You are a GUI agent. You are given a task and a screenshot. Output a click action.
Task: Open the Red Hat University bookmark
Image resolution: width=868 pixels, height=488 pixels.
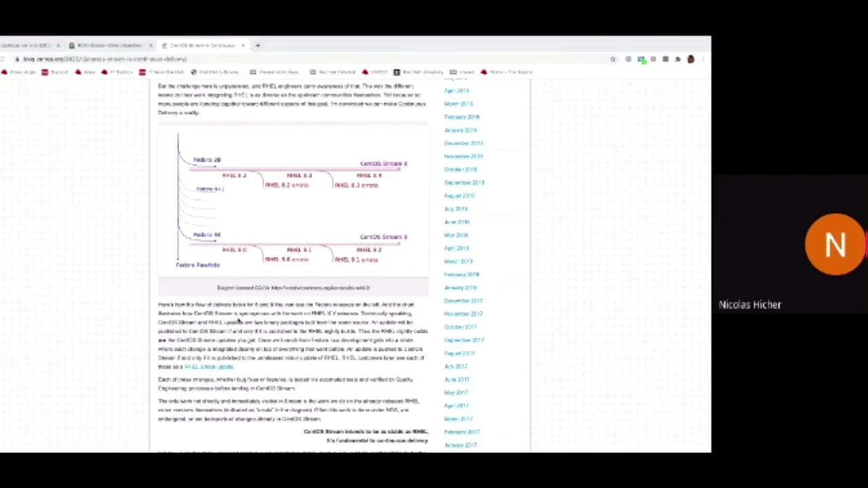pos(418,72)
